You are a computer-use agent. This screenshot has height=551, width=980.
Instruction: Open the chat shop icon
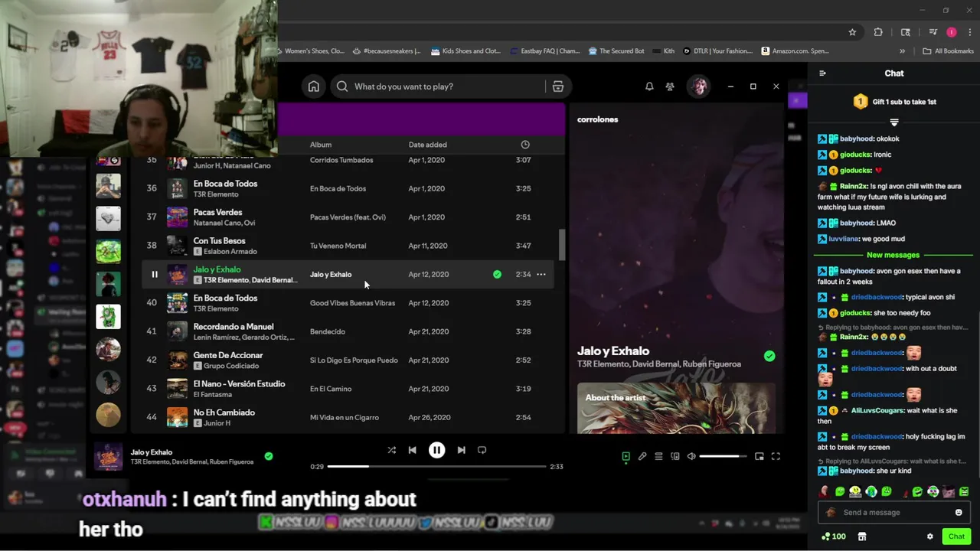click(861, 536)
